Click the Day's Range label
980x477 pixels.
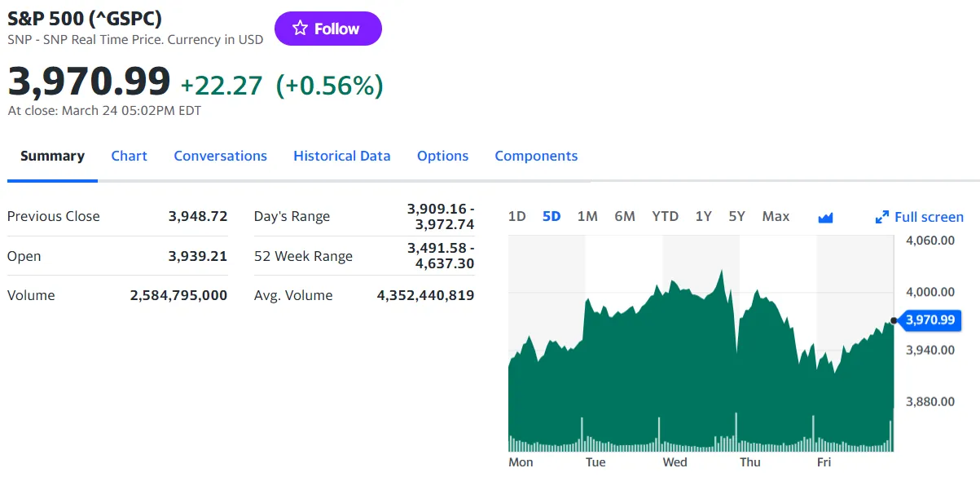click(x=292, y=216)
